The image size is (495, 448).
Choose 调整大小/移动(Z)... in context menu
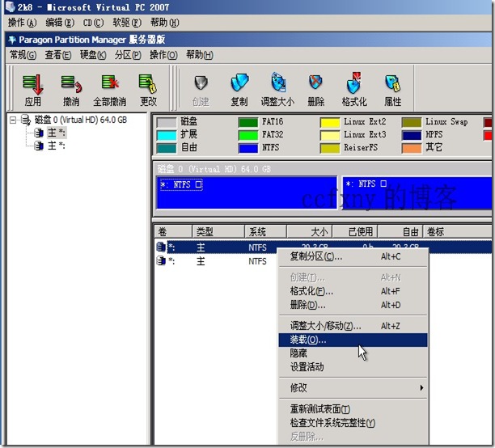point(353,326)
